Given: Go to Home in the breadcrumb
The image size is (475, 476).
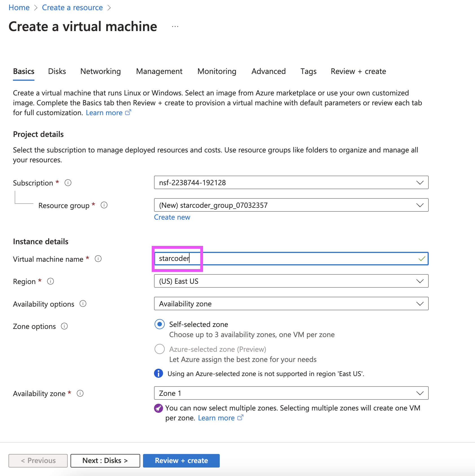Looking at the screenshot, I should point(19,8).
